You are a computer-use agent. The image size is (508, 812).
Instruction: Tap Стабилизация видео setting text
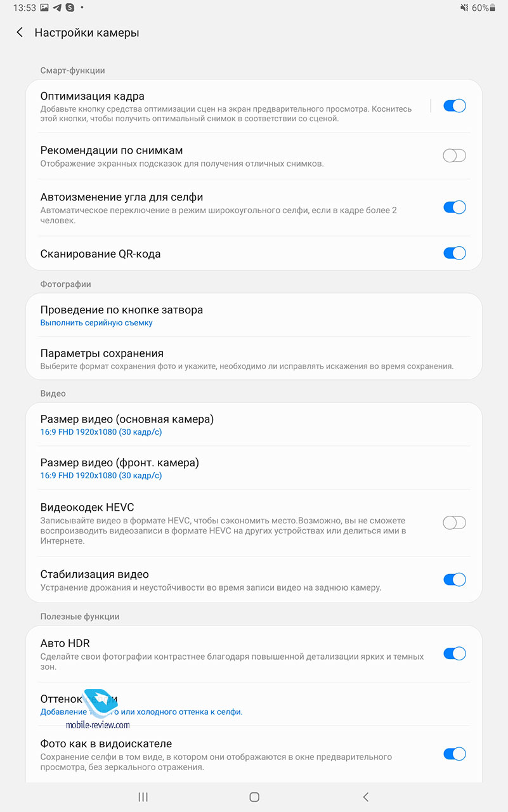(94, 574)
